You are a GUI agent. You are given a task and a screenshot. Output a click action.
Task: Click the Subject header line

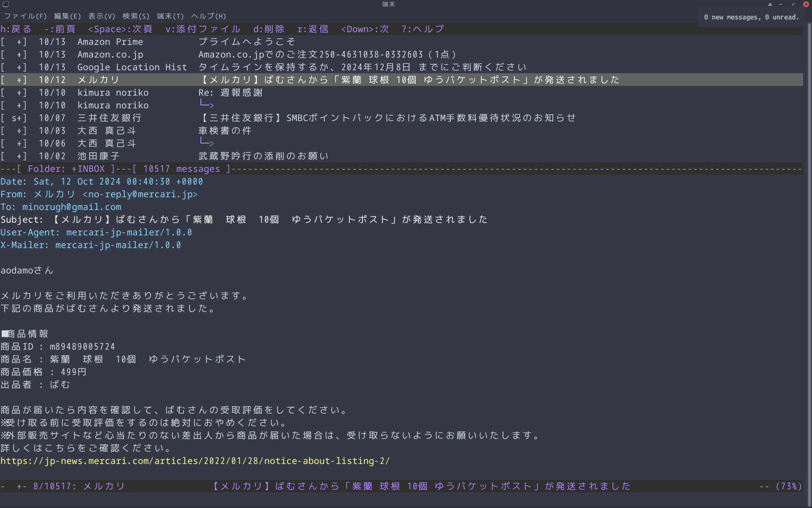pyautogui.click(x=244, y=220)
